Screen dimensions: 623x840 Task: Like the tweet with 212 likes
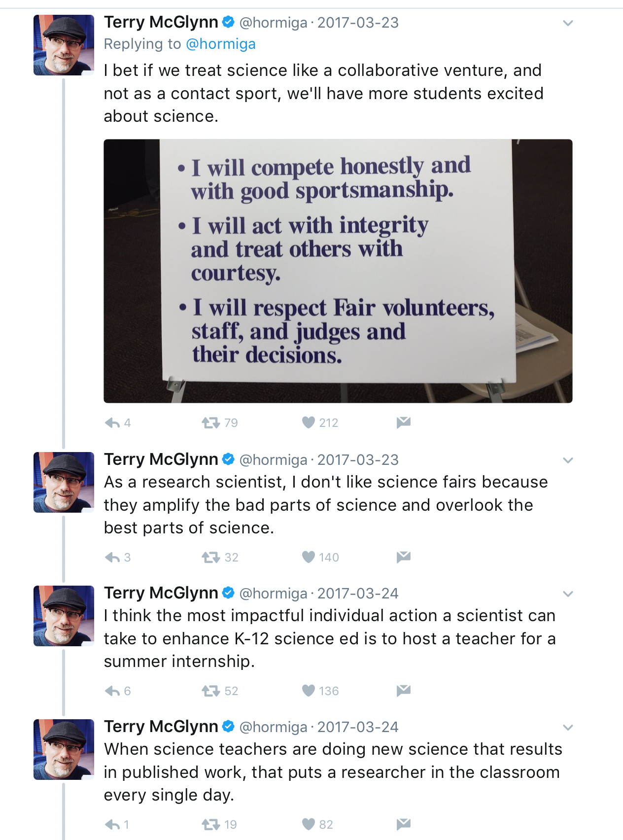(309, 422)
